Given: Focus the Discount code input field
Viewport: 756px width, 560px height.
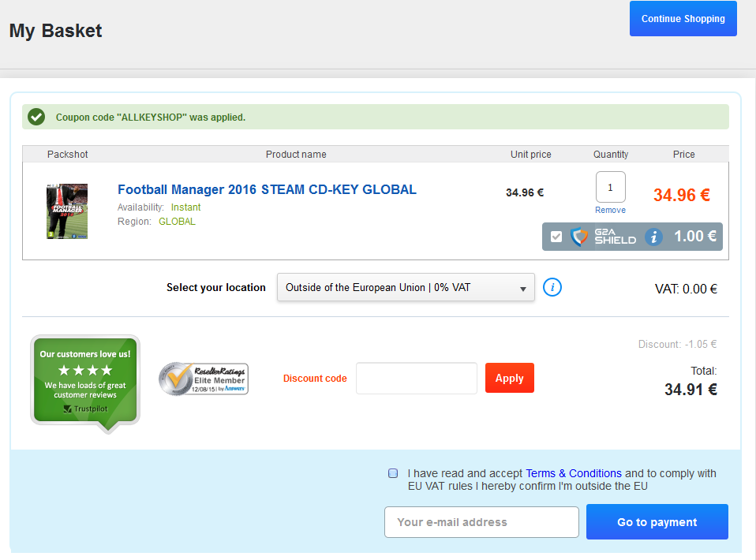Looking at the screenshot, I should coord(417,379).
